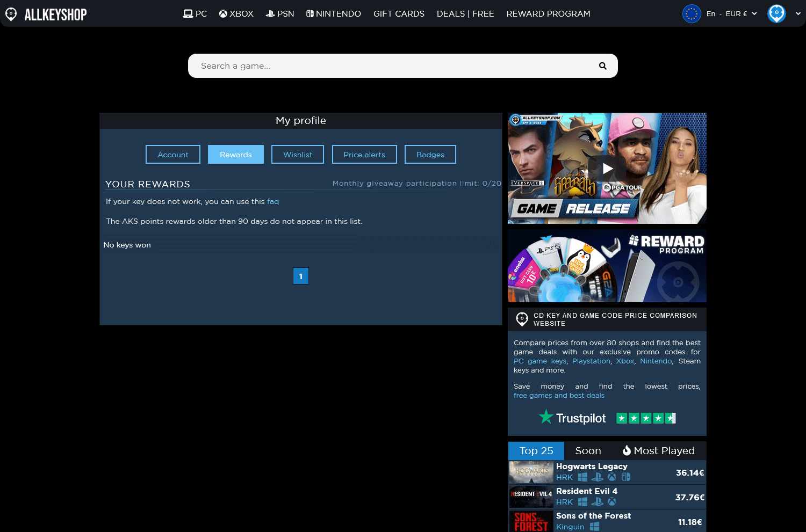Open the Nintendo navigation menu
806x532 pixels.
tap(334, 14)
